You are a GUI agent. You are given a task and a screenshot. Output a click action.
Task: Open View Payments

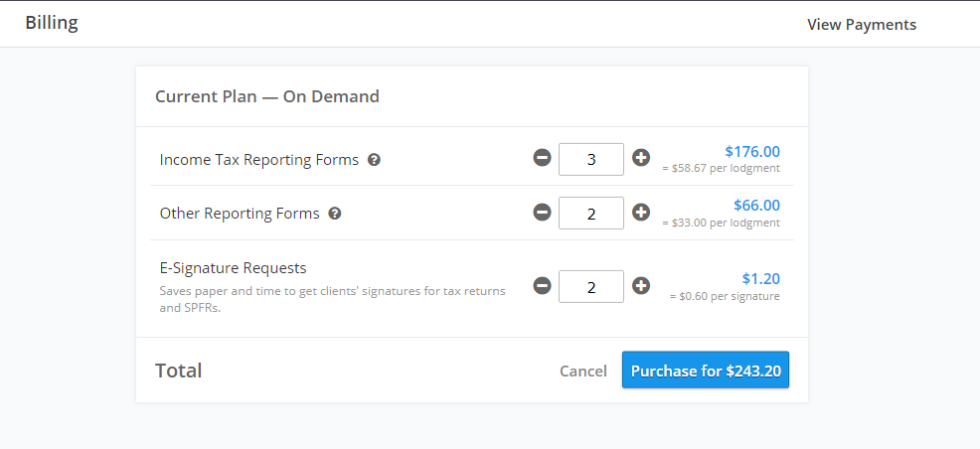tap(862, 25)
